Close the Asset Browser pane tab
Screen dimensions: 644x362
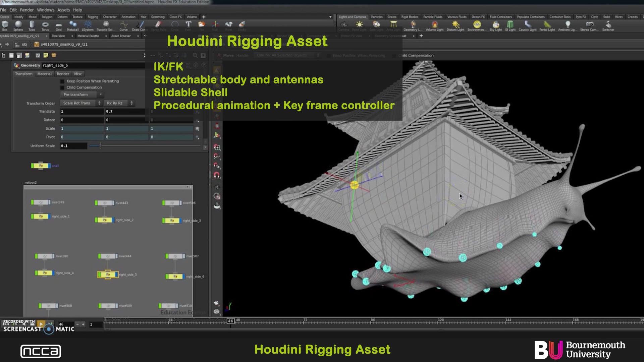click(138, 36)
